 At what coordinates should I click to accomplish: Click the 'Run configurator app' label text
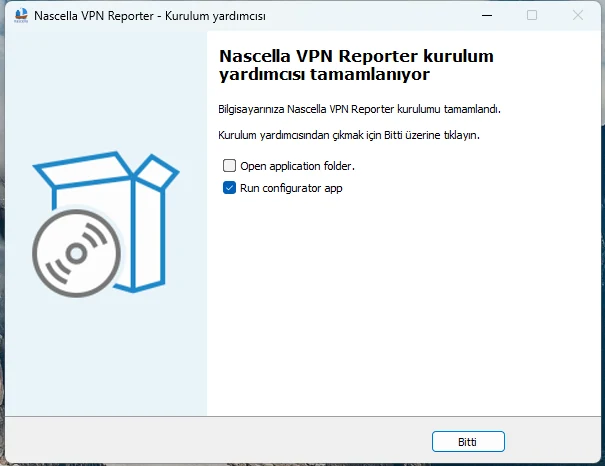click(x=291, y=188)
